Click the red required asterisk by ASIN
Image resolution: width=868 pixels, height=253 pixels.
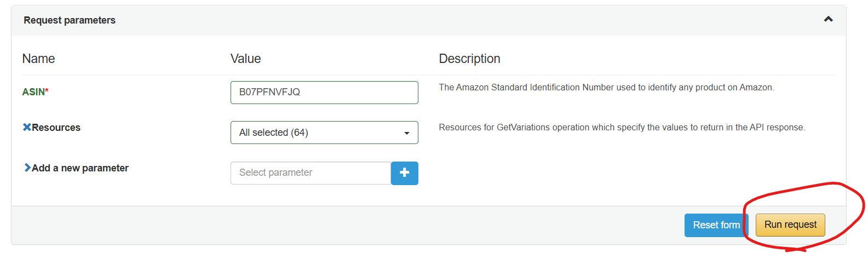pyautogui.click(x=47, y=90)
